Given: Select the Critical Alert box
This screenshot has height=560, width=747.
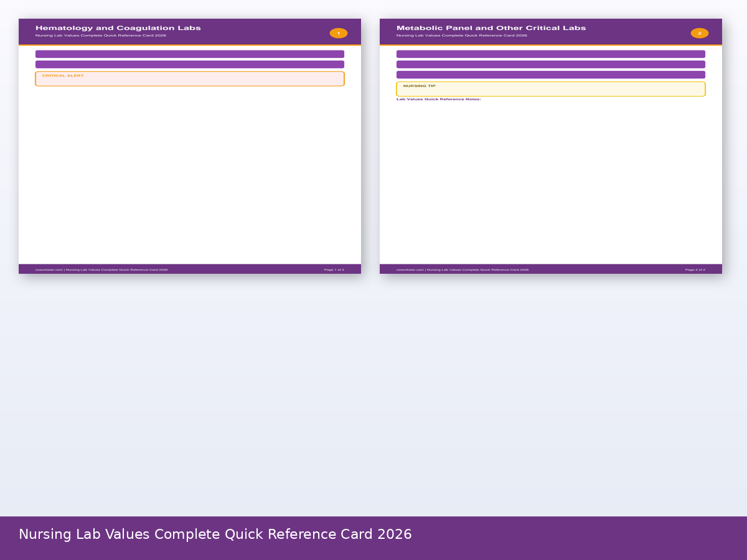Looking at the screenshot, I should click(x=190, y=79).
